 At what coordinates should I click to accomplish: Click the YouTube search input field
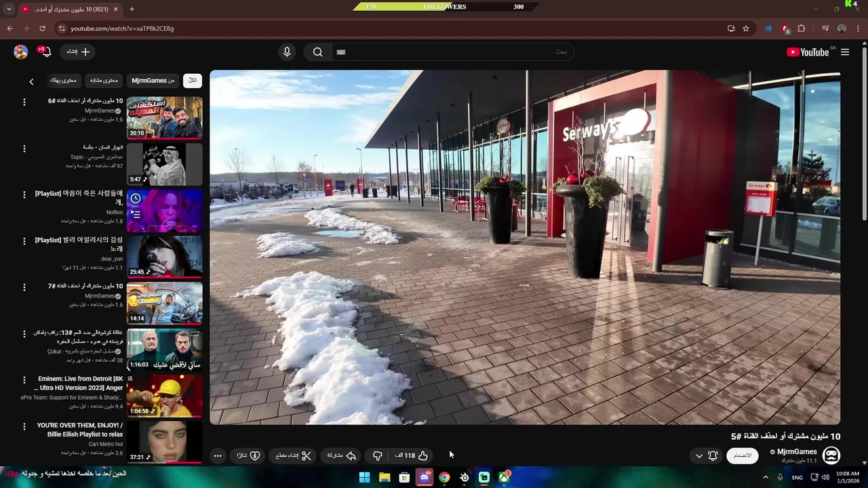452,52
